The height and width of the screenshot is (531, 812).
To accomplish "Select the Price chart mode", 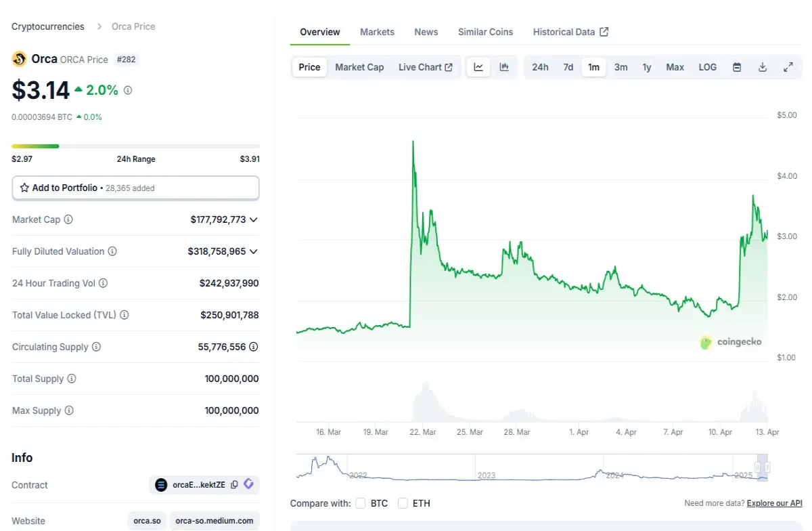I will point(309,67).
